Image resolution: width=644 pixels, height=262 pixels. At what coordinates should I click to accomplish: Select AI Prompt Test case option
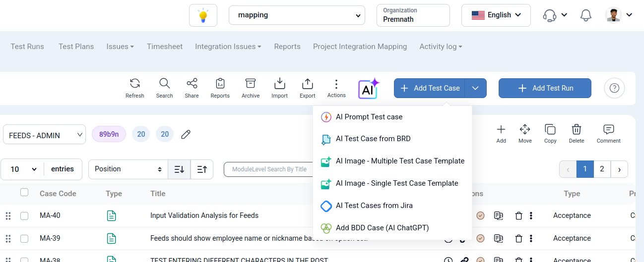click(x=369, y=117)
